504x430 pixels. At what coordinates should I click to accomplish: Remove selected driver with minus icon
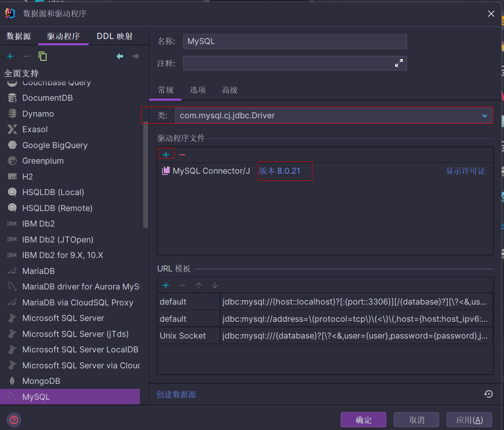tap(26, 56)
